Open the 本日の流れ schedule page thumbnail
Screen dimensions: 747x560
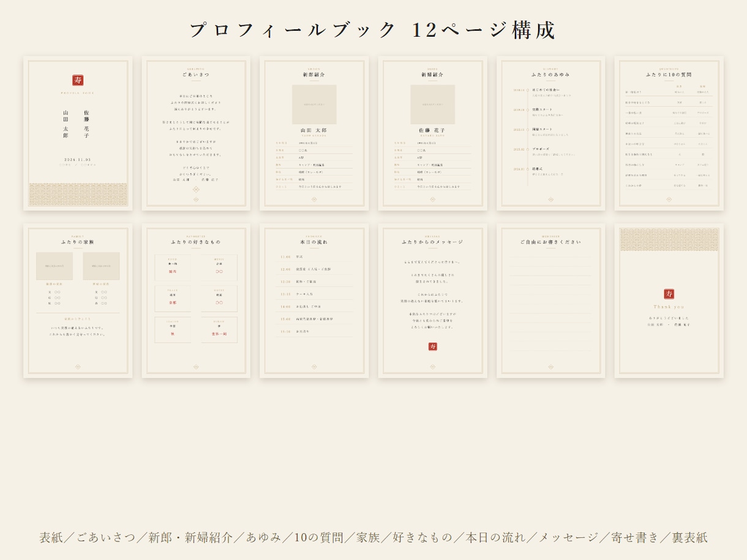[314, 301]
